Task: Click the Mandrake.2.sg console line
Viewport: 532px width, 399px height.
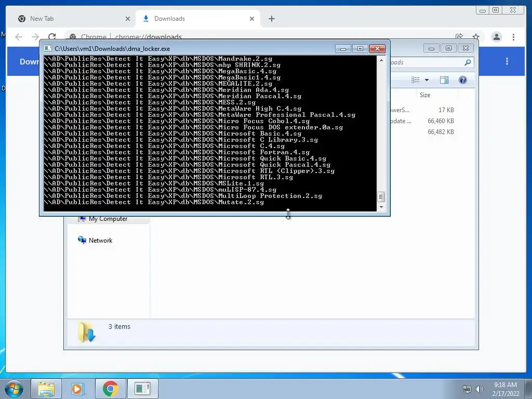Action: click(158, 59)
